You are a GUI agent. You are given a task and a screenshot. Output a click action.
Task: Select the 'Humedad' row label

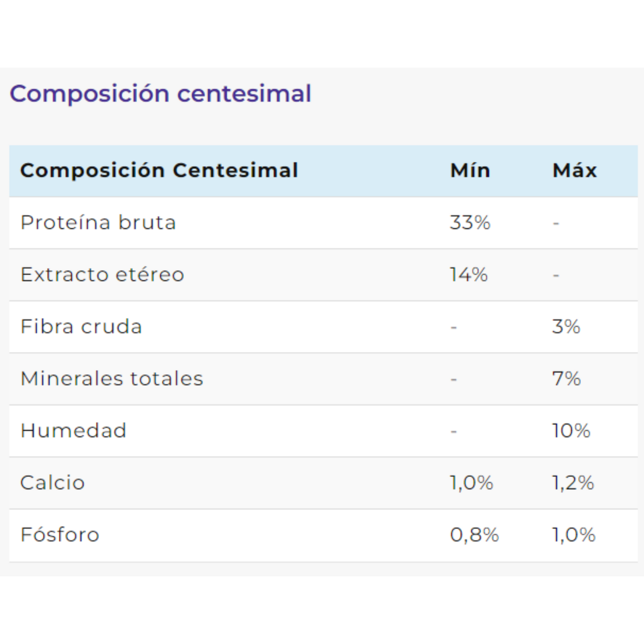pos(74,431)
